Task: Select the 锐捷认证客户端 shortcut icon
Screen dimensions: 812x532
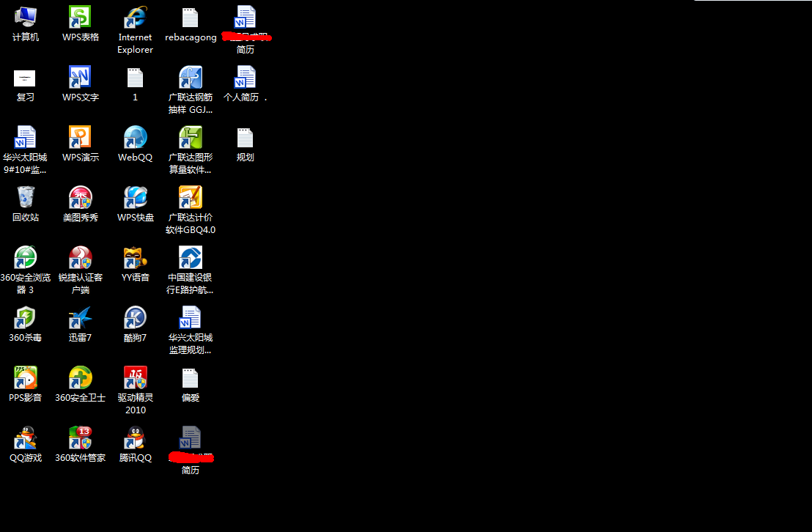Action: pyautogui.click(x=81, y=257)
